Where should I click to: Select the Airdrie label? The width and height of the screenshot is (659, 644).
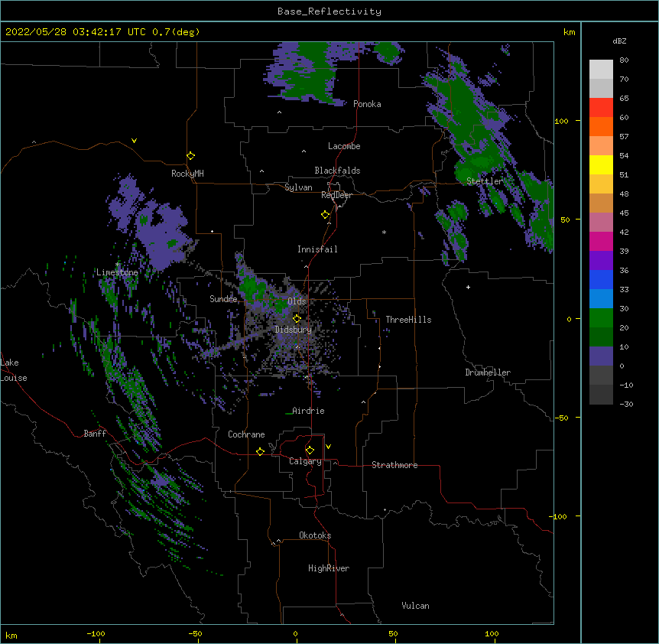(308, 411)
